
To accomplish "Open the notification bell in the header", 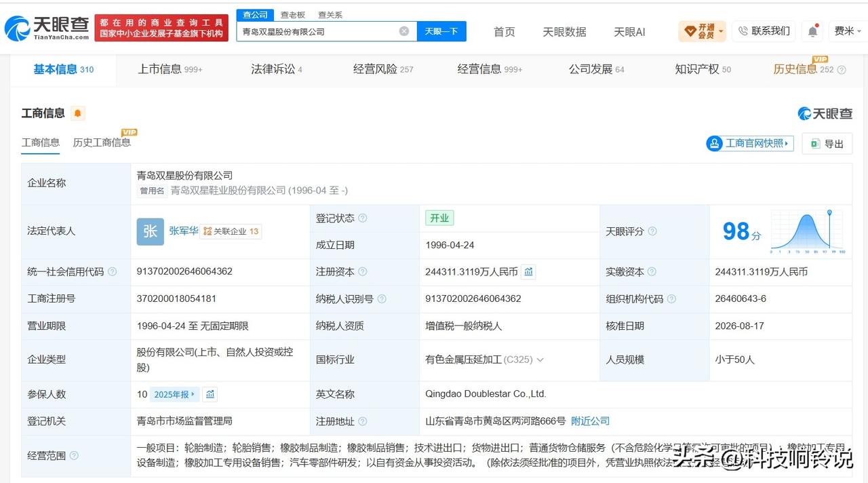I will click(812, 31).
